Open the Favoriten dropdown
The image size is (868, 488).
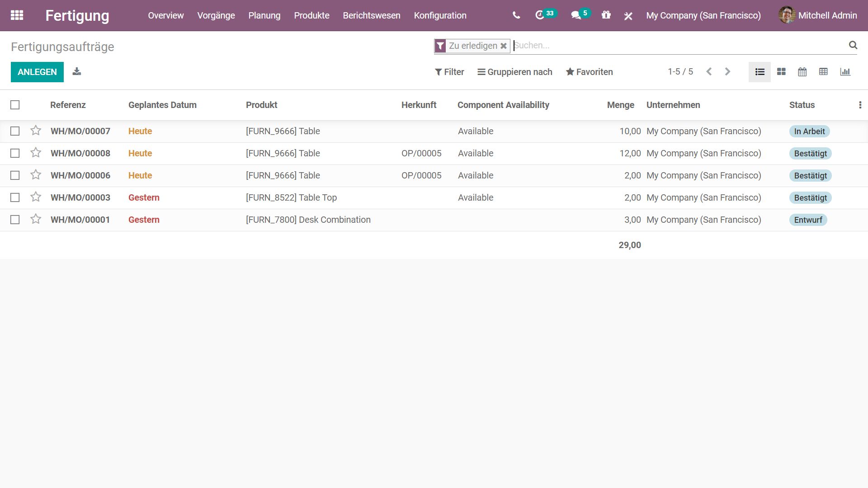click(590, 72)
